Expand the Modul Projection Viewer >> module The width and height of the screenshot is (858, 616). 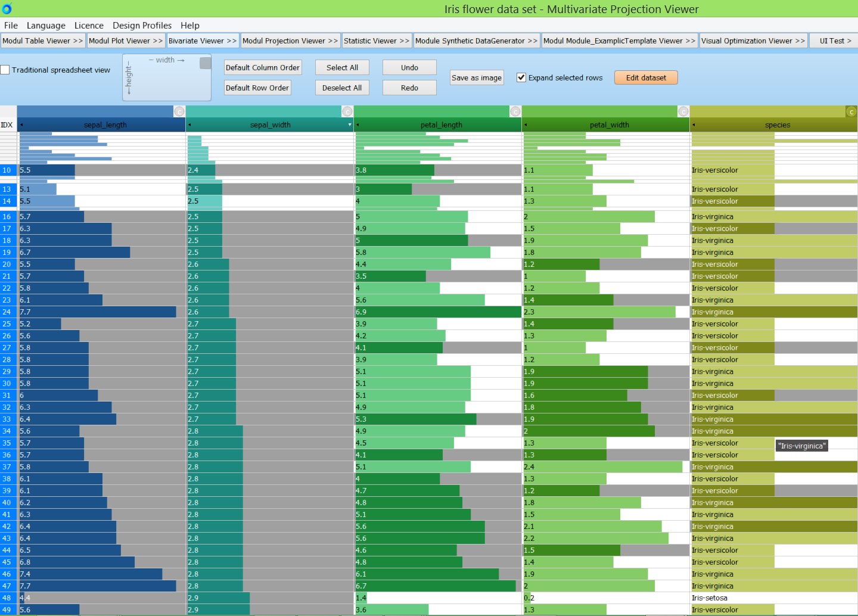pyautogui.click(x=290, y=41)
